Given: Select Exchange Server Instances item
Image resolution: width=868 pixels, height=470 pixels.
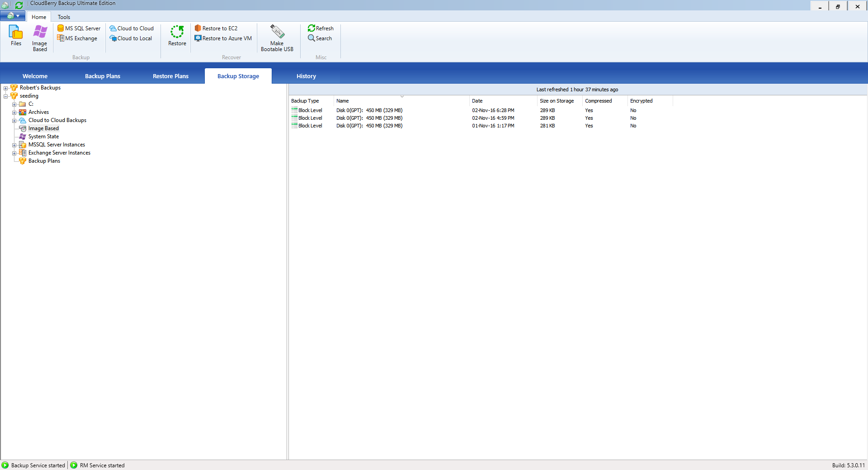Looking at the screenshot, I should tap(59, 153).
